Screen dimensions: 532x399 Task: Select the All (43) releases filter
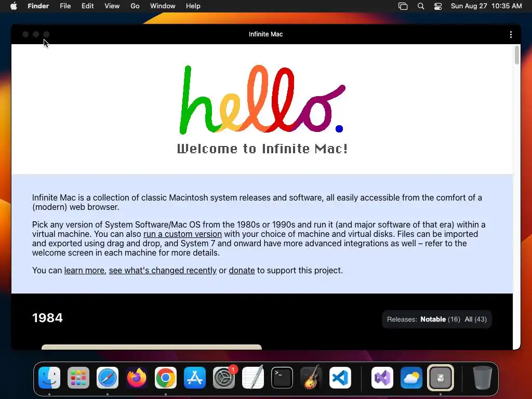(x=476, y=320)
